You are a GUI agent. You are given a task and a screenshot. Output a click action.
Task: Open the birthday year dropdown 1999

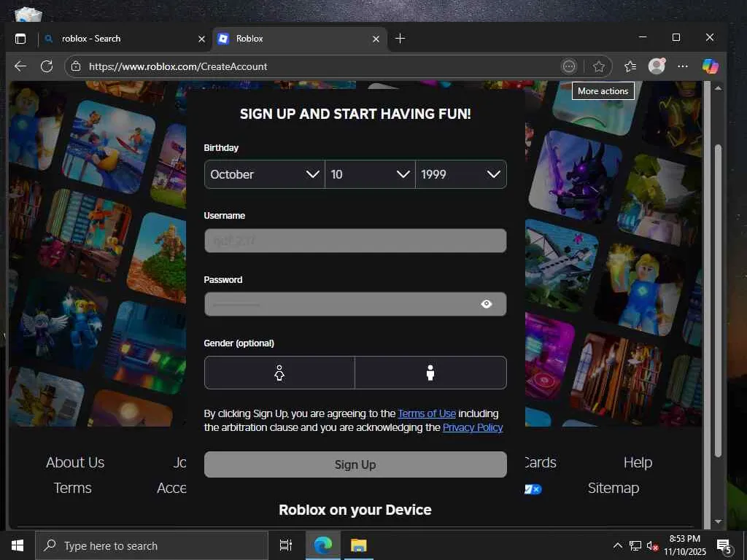point(461,174)
